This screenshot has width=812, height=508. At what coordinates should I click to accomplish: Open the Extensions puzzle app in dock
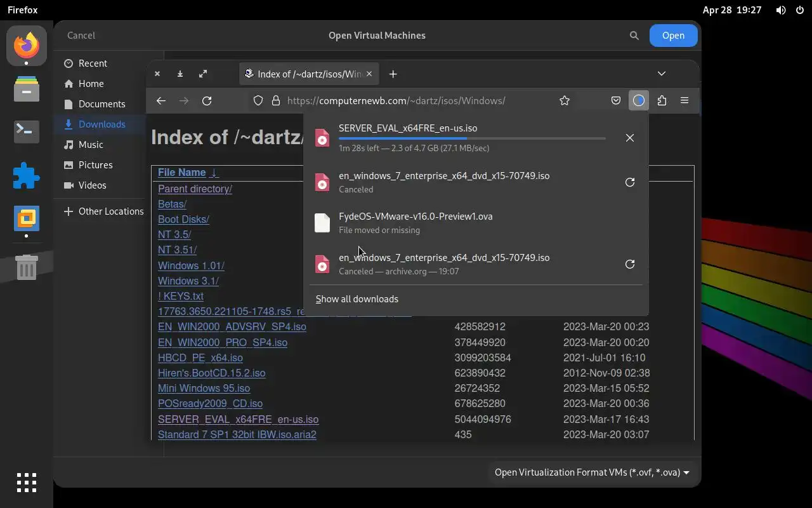(27, 175)
